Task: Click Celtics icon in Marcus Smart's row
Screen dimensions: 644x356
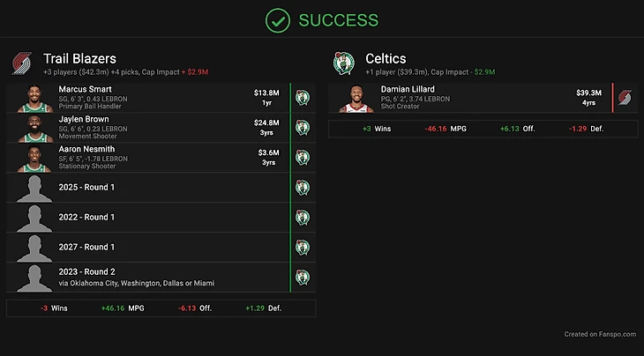Action: [303, 98]
